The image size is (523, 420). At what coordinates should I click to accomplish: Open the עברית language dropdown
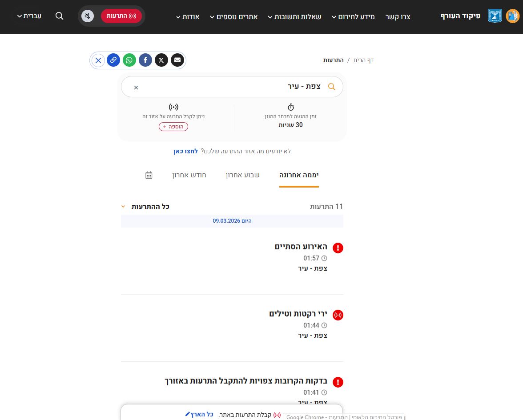29,16
